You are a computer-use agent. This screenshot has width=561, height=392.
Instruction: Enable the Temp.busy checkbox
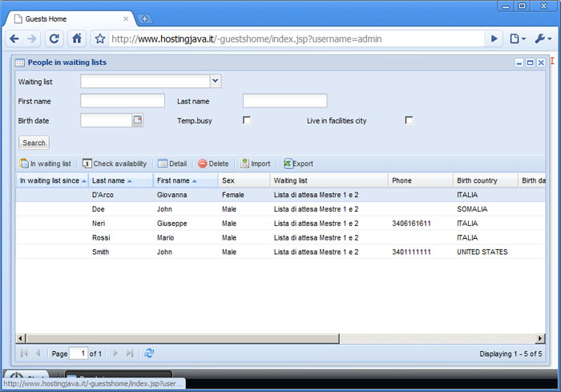click(x=247, y=120)
